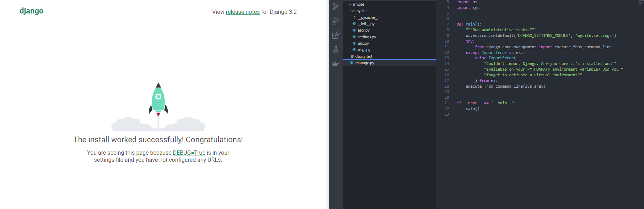Collapse the top-level mysite folder
The image size is (644, 209).
(358, 4)
